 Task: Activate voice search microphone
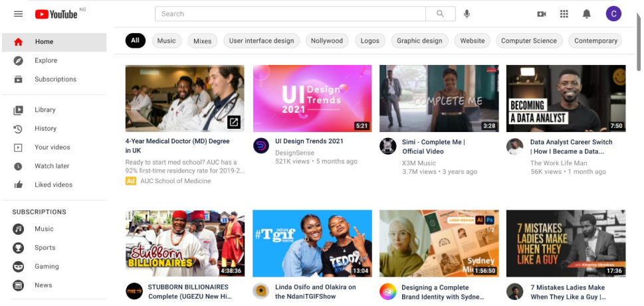tap(467, 14)
